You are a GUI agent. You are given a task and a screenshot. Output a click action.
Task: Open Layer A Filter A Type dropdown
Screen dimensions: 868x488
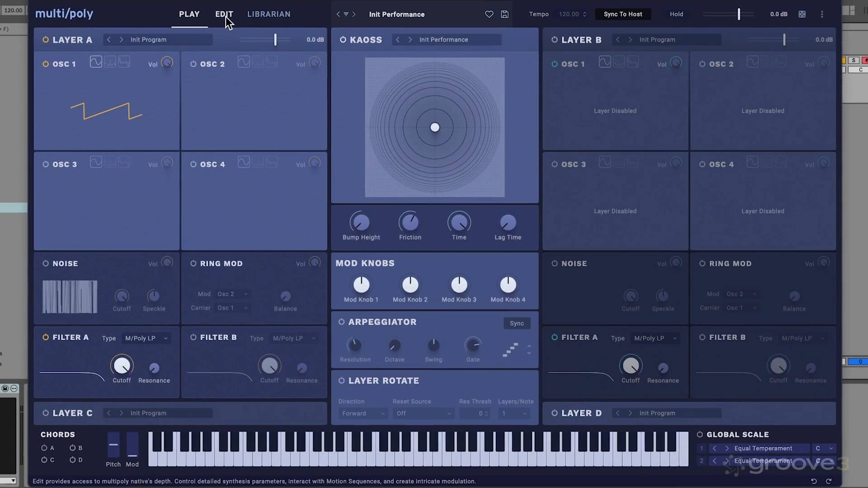click(x=146, y=338)
